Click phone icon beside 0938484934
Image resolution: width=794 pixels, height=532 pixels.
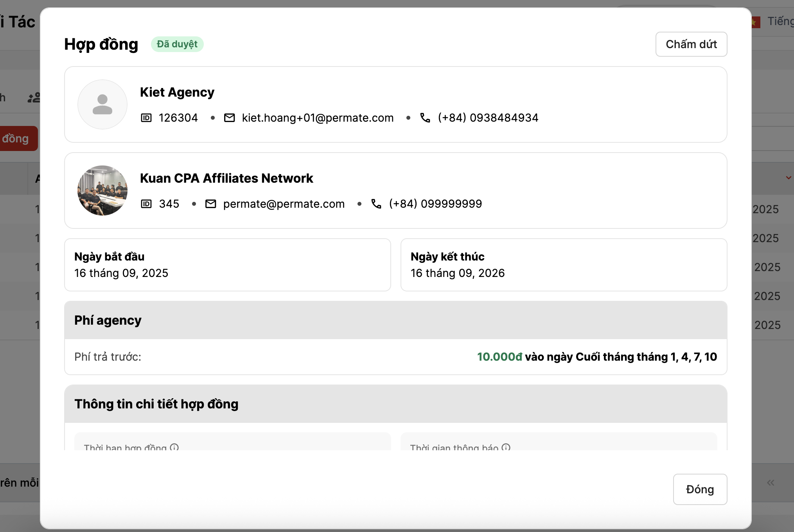click(x=425, y=118)
